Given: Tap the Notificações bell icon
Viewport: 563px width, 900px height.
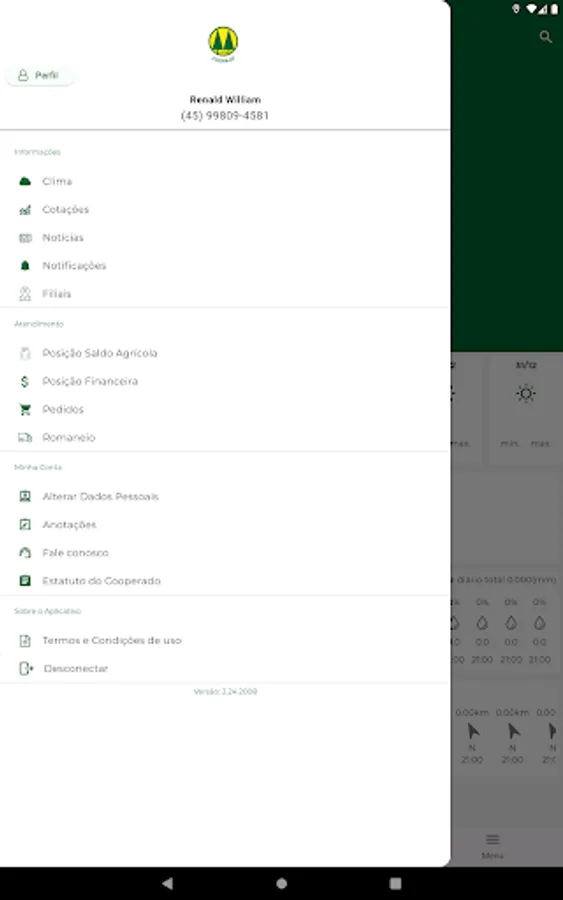Looking at the screenshot, I should point(25,266).
